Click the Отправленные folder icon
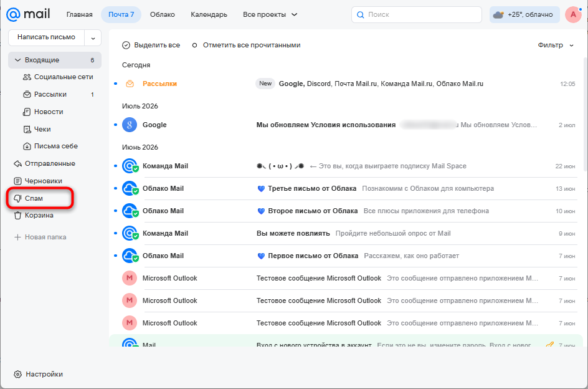The height and width of the screenshot is (389, 588). 17,164
